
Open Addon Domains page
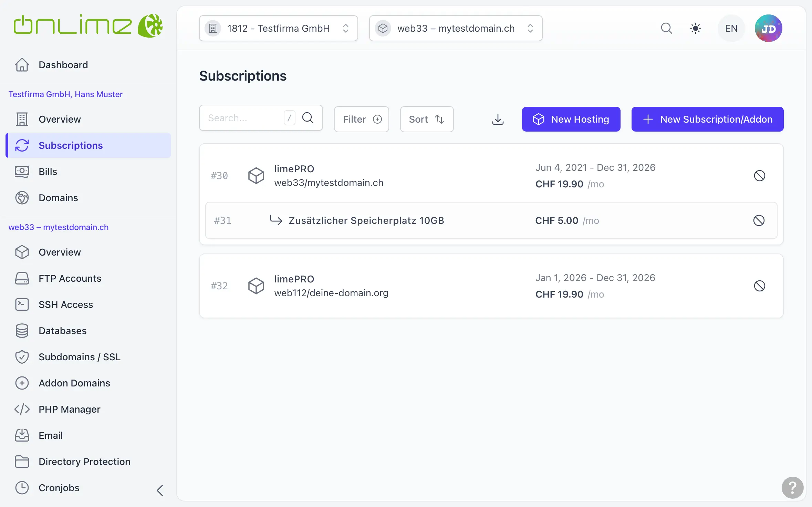pyautogui.click(x=88, y=383)
